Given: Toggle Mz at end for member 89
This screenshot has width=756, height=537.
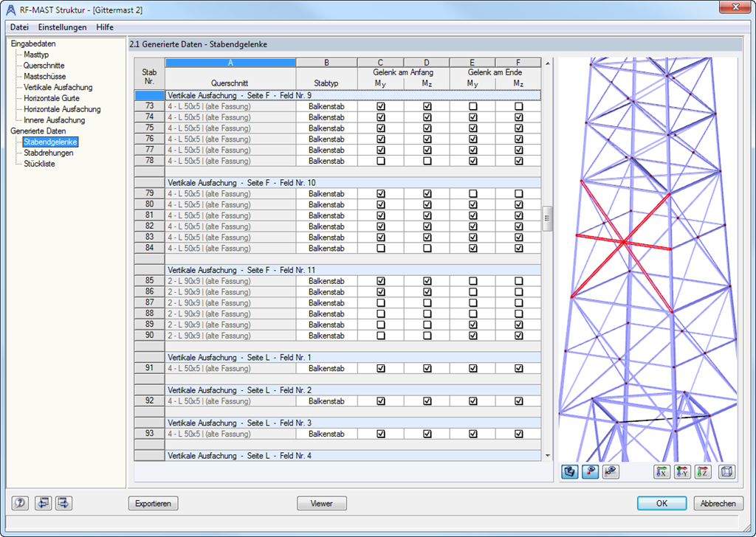Looking at the screenshot, I should pos(519,325).
